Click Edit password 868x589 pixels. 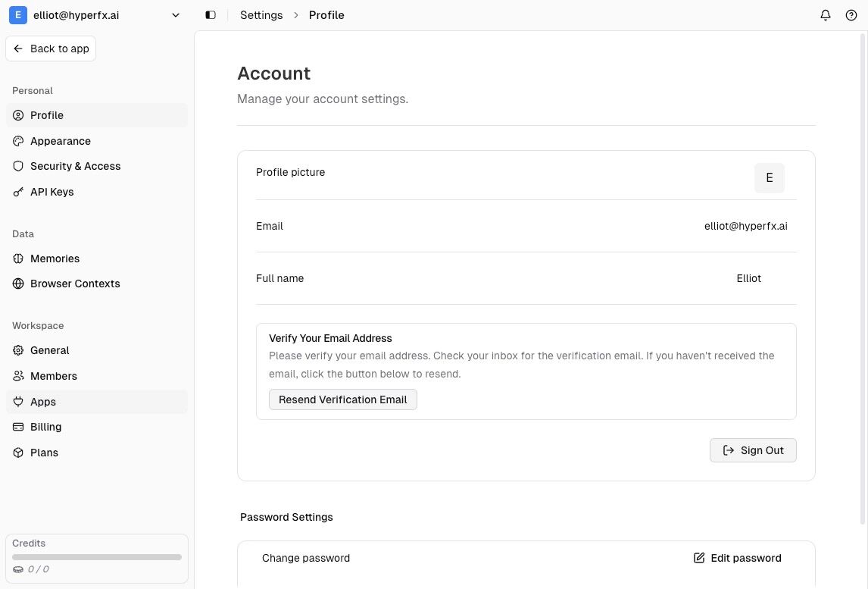(x=737, y=558)
